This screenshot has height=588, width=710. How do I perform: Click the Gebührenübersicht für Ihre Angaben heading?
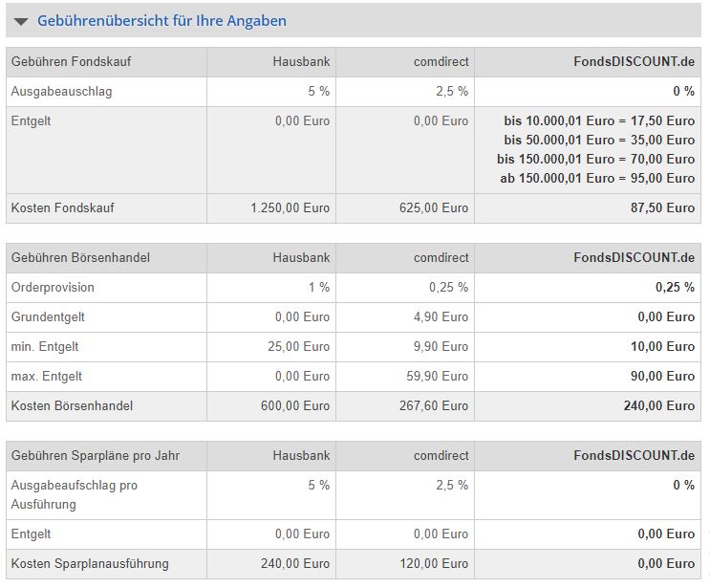coord(161,21)
